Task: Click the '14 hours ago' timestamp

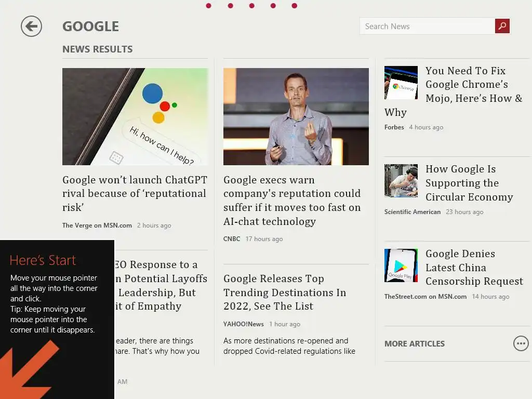Action: click(490, 297)
